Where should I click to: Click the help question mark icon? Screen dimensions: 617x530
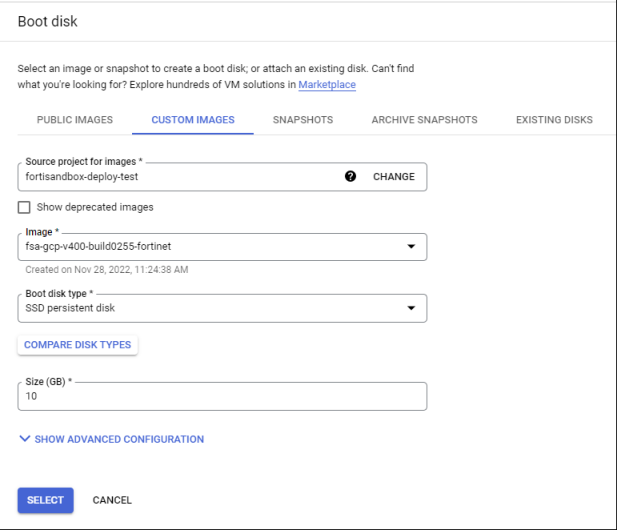tap(350, 176)
